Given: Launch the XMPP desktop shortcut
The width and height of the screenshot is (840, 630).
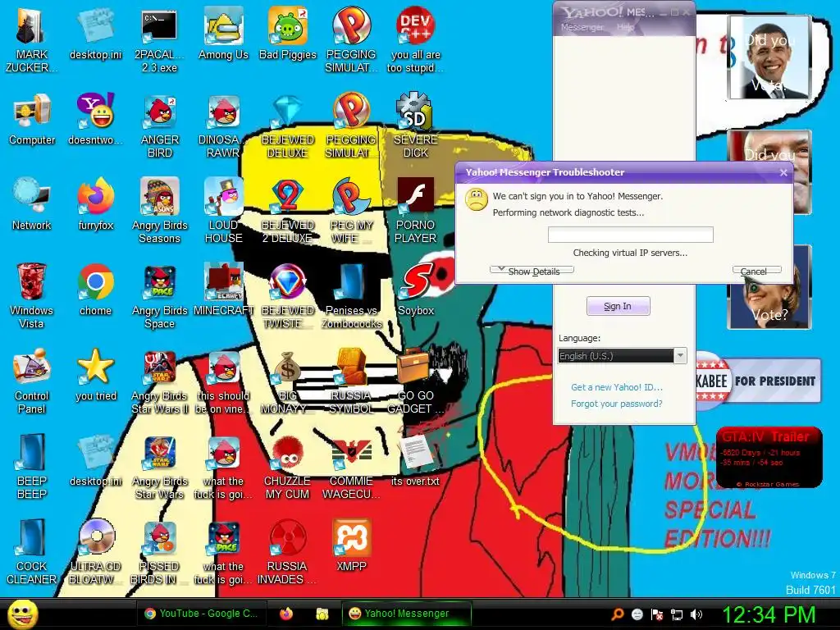Looking at the screenshot, I should [351, 545].
